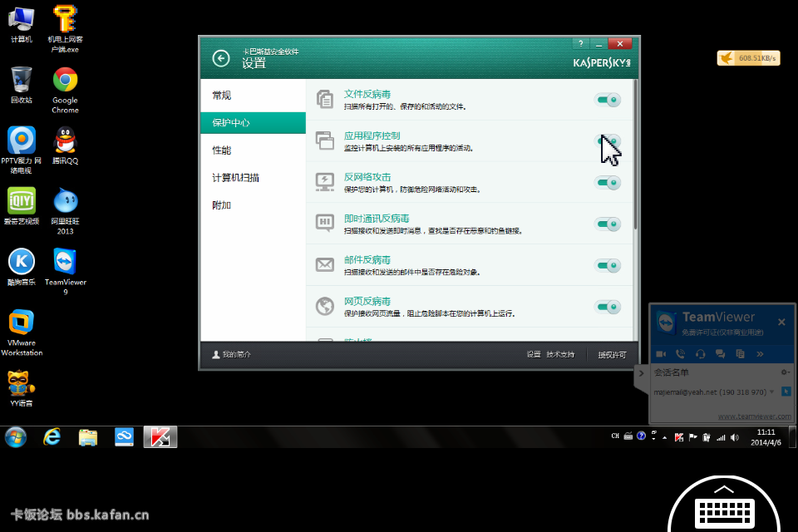Click the Kaspersky taskbar button
798x532 pixels.
160,436
